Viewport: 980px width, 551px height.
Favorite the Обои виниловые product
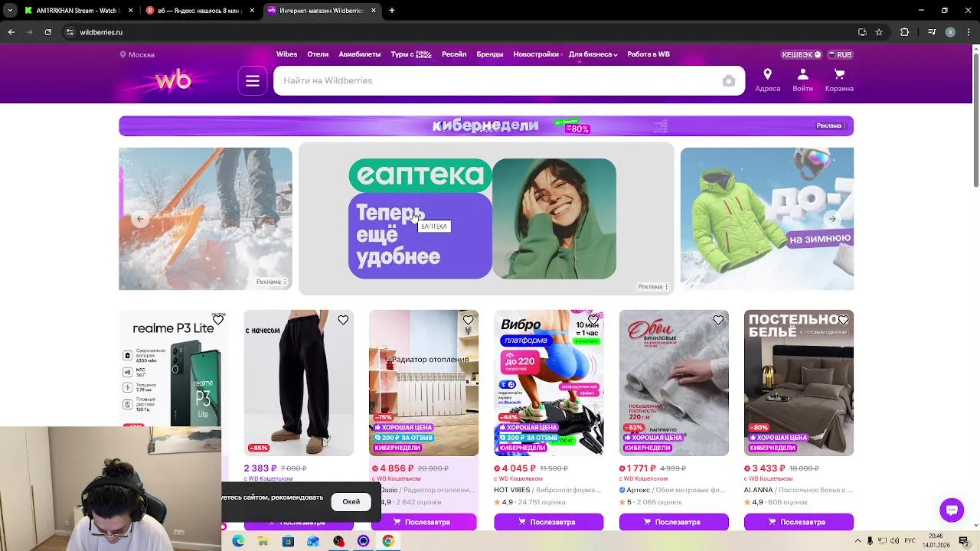point(718,320)
